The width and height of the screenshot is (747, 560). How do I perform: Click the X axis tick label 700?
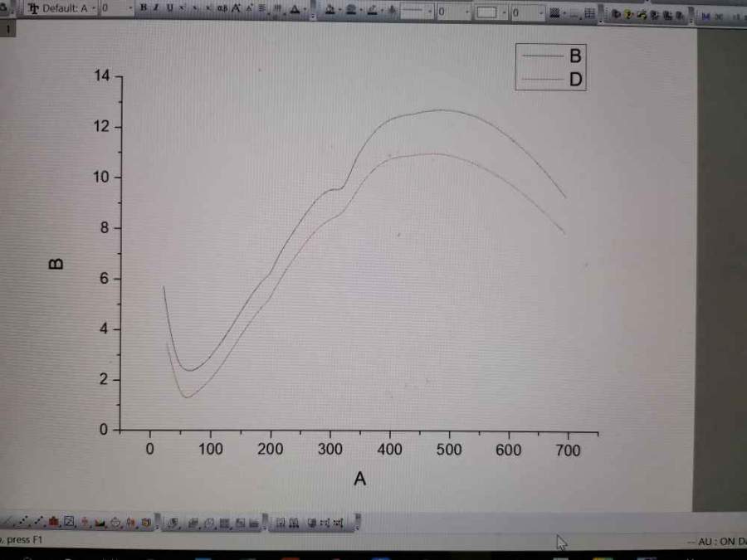(x=568, y=450)
